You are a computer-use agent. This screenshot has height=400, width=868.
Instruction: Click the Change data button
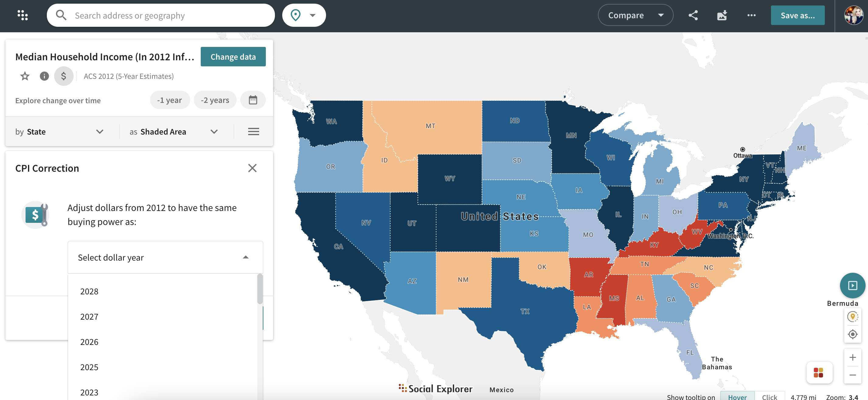click(233, 57)
